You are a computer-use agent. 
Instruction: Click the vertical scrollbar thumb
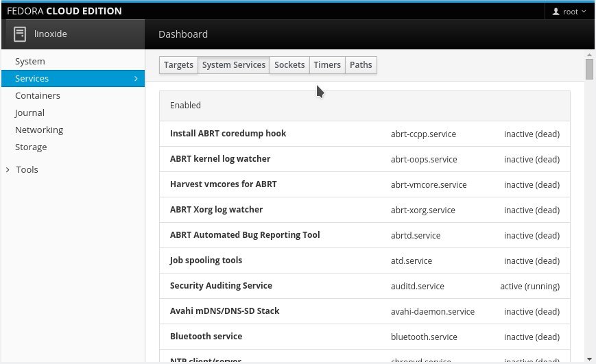tap(589, 70)
